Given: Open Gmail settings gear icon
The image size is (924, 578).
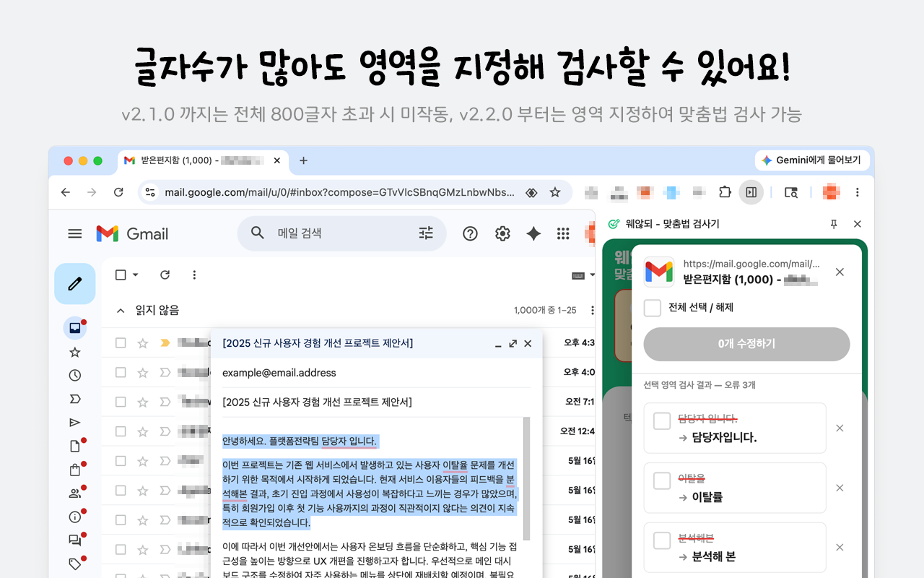Looking at the screenshot, I should point(502,233).
